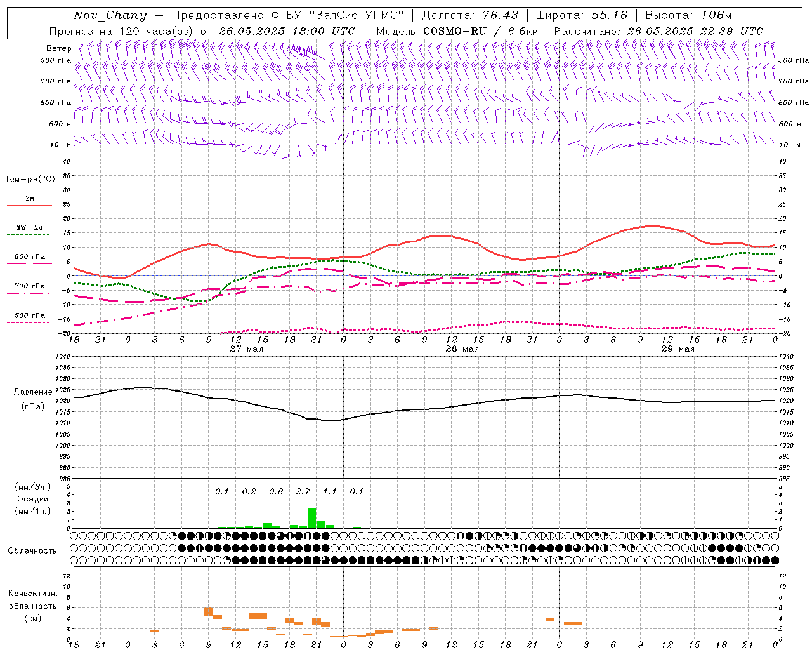Select the 'ЗапСиб УГМС' provider text
Viewport: 812px width, 650px height.
tap(355, 15)
